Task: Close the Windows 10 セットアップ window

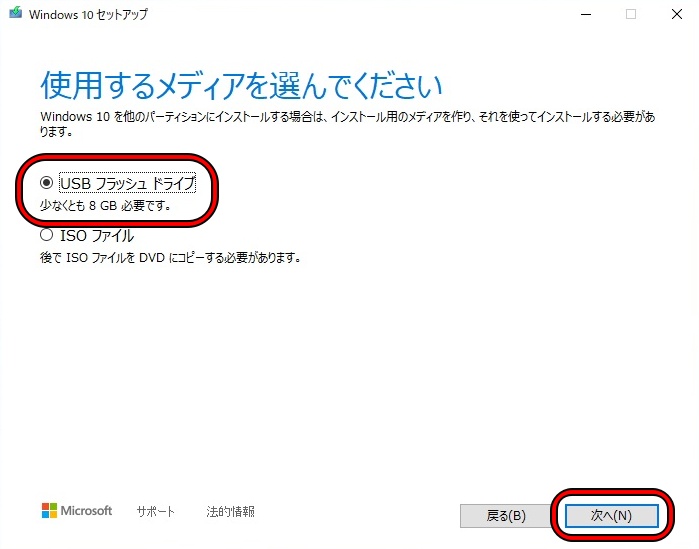Action: tap(677, 14)
